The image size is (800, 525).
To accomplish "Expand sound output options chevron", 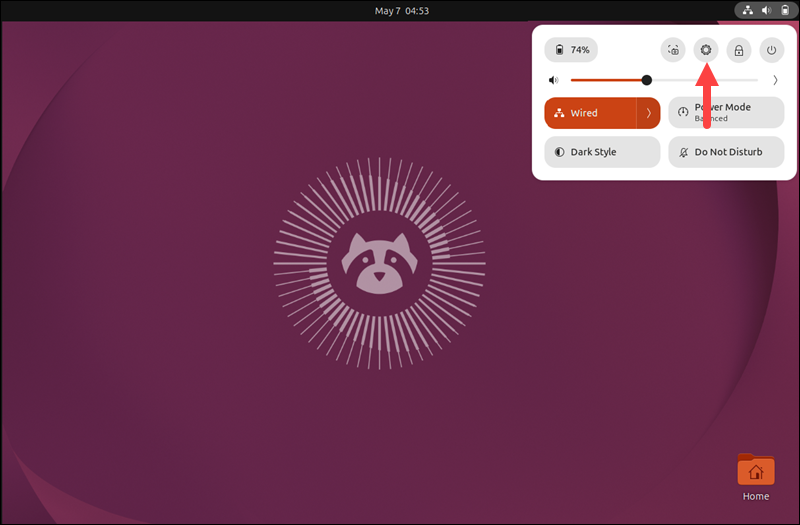I will click(x=775, y=80).
